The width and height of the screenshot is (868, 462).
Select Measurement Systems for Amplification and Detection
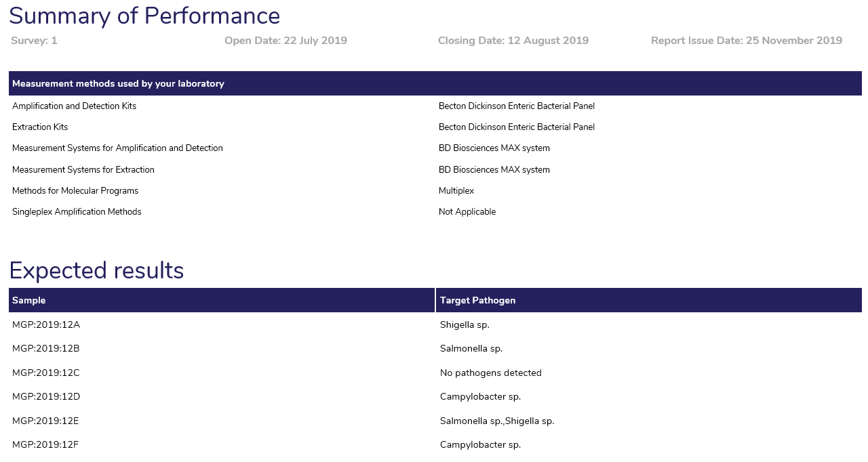117,148
